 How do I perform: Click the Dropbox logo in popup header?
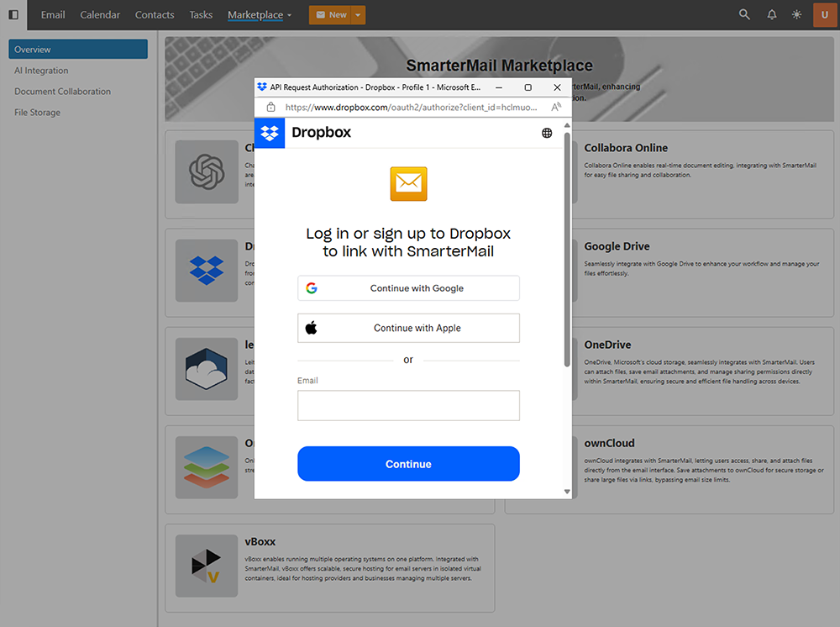pyautogui.click(x=270, y=132)
